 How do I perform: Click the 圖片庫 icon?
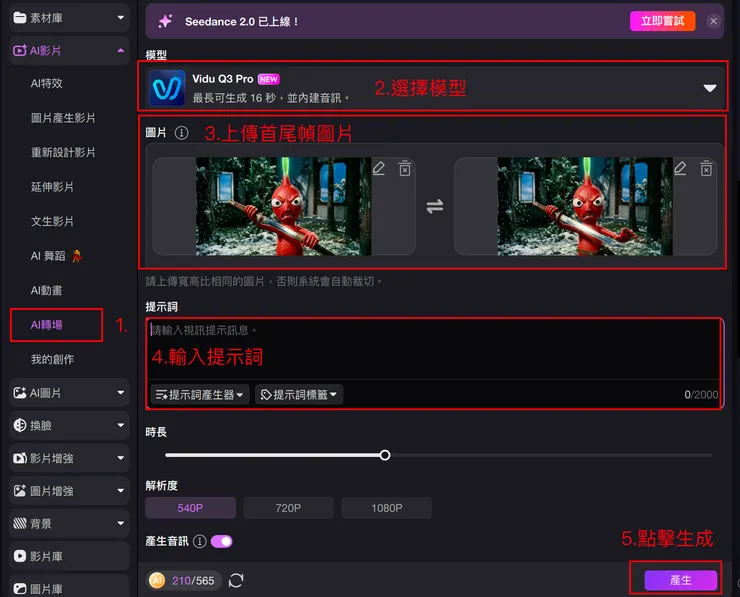pos(20,589)
